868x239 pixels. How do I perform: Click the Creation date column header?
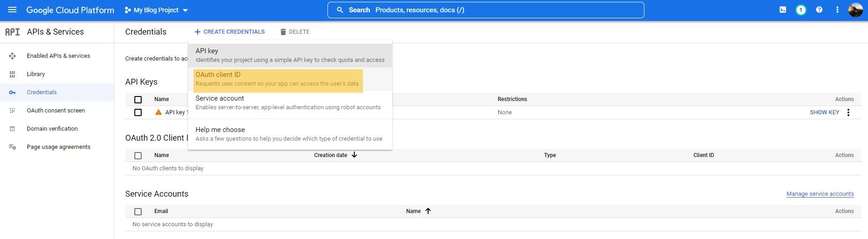click(x=331, y=155)
